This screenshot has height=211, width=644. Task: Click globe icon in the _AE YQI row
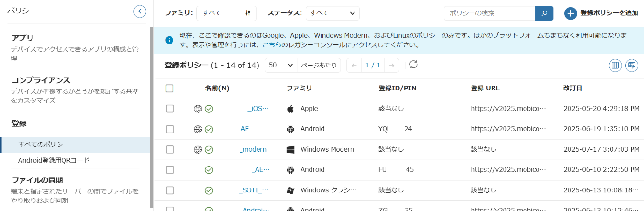(x=198, y=129)
